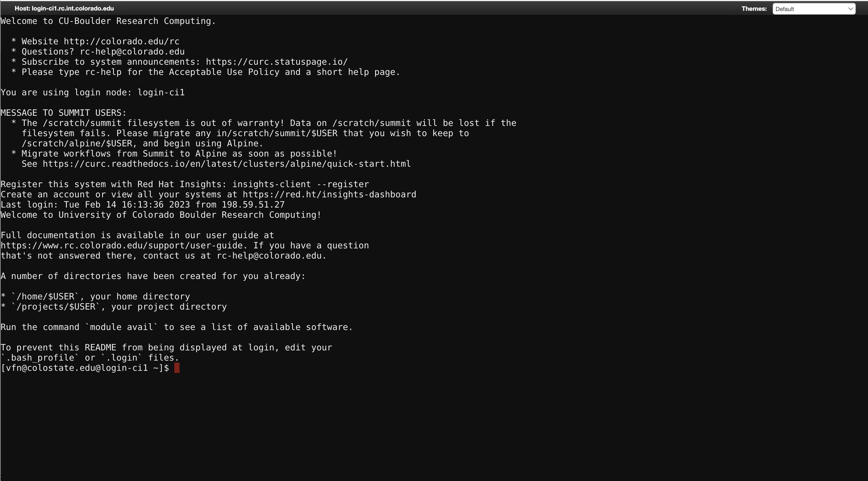Open the Themes dropdown showing Default
Screen dimensions: 868x481
814,9
